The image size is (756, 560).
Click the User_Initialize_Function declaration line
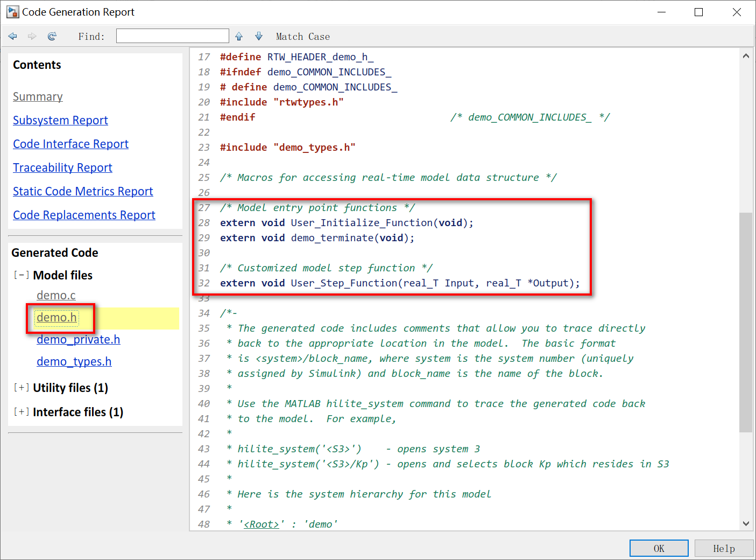[x=347, y=223]
